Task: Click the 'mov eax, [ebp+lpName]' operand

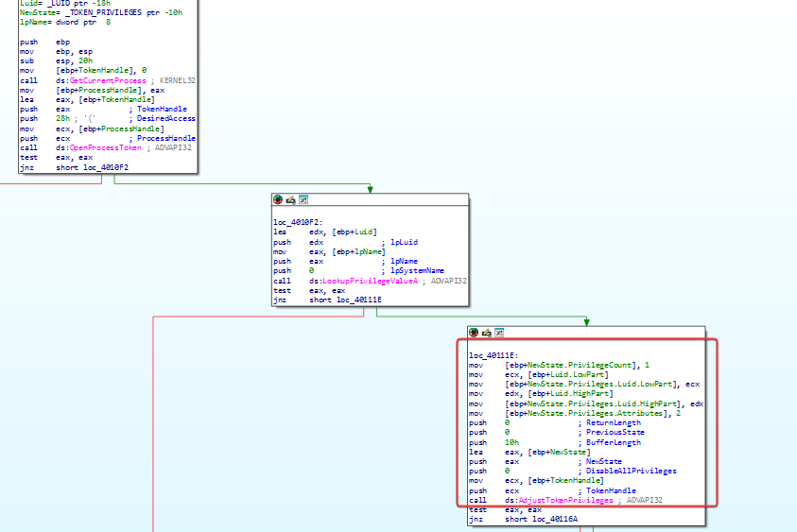Action: 347,251
